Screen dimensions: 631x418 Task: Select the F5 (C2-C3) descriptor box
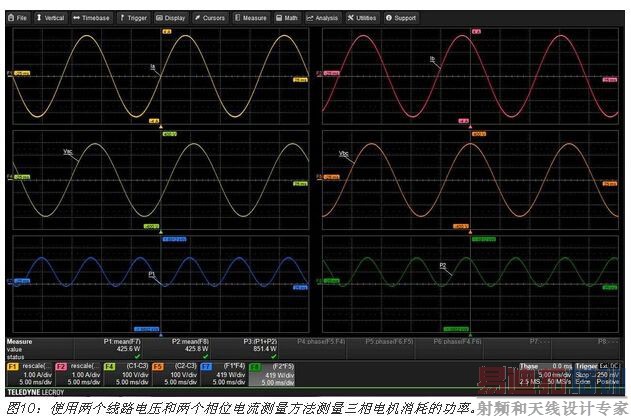pos(175,374)
